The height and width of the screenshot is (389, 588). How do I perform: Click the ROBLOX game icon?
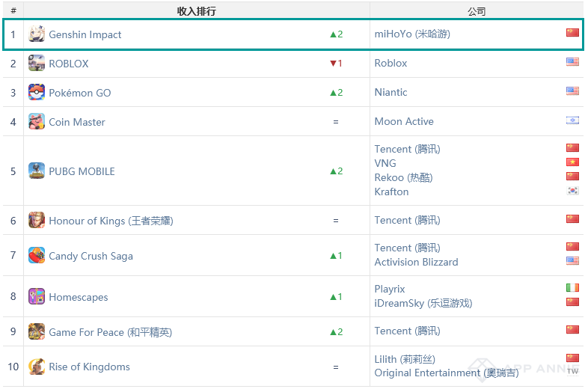pos(37,63)
